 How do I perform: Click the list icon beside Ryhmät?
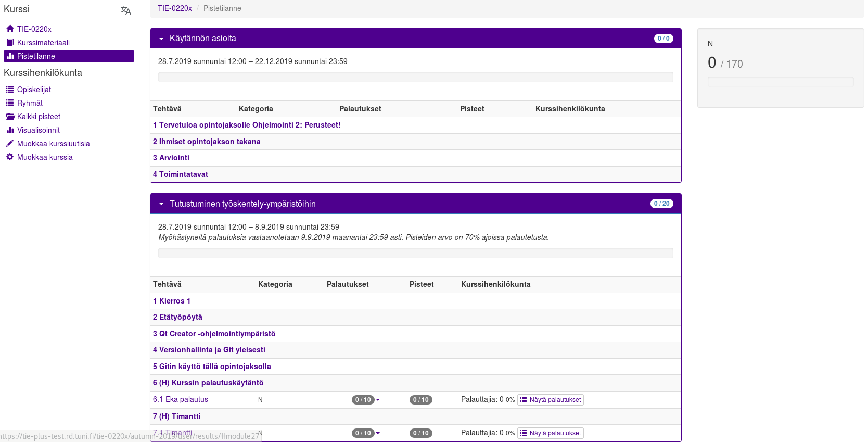pos(10,103)
